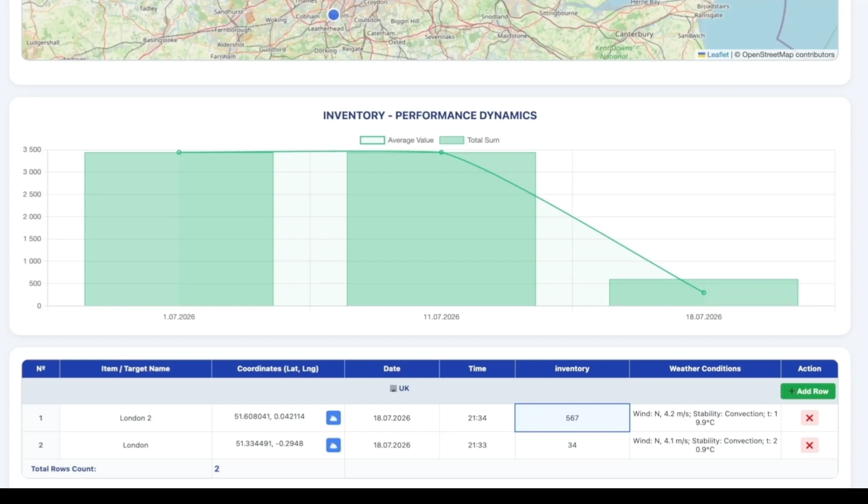Click the blue location marker on the map

333,15
